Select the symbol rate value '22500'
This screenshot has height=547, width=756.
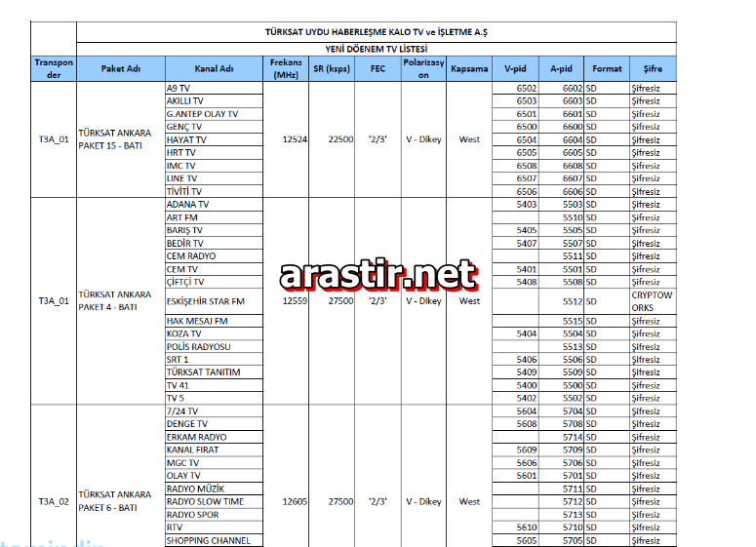tap(340, 139)
